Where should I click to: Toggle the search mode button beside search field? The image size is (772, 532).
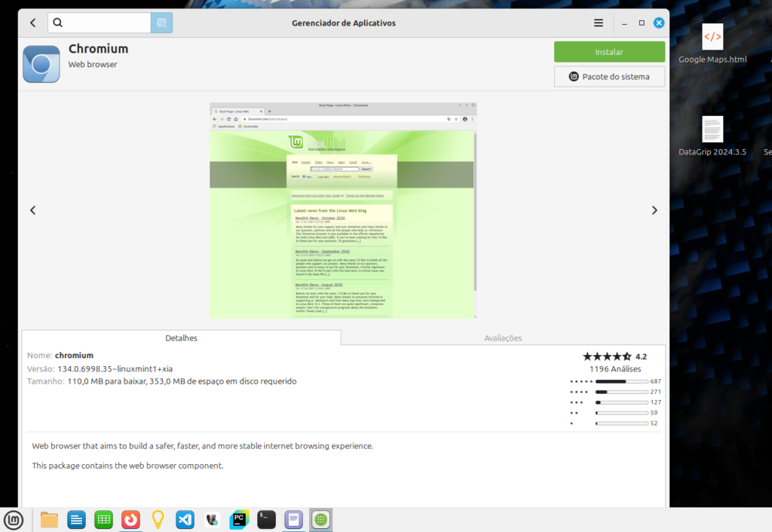tap(161, 23)
